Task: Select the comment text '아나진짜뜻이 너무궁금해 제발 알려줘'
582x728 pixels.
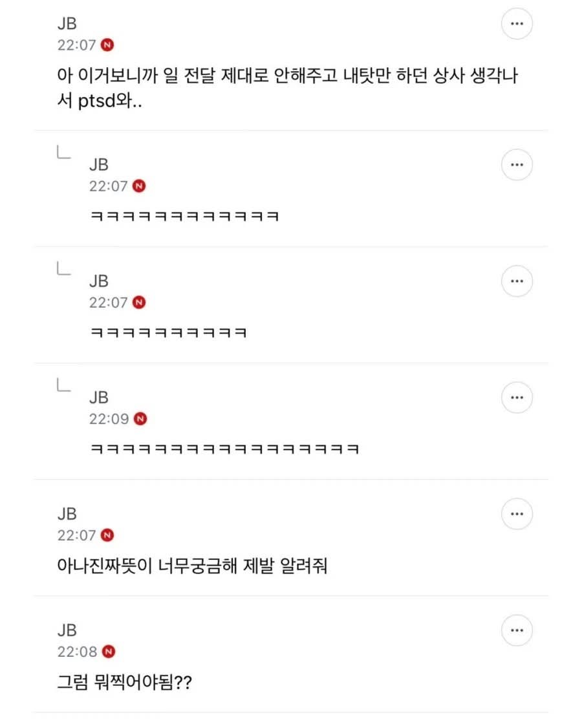Action: coord(192,566)
